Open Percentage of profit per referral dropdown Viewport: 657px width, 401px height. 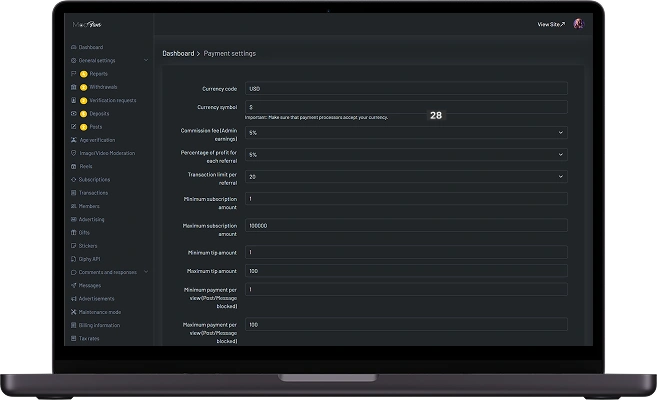coord(406,155)
